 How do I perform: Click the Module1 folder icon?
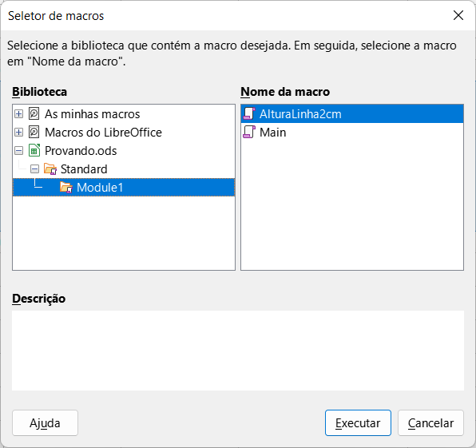coord(65,188)
